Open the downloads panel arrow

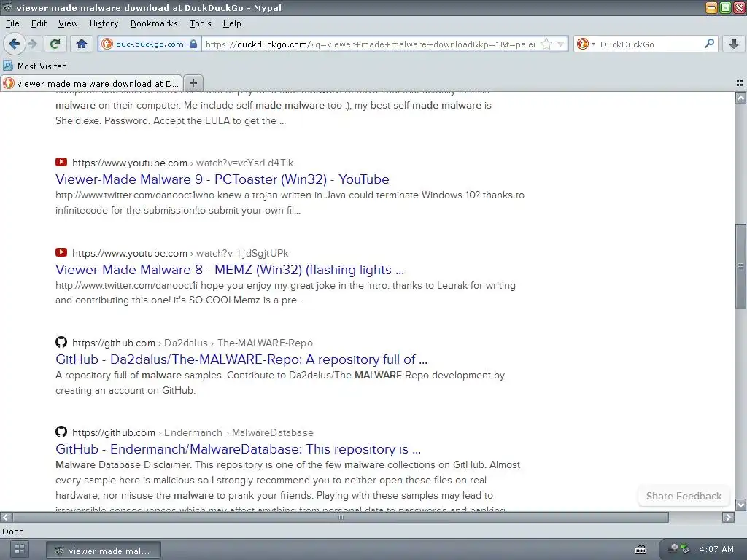pyautogui.click(x=734, y=44)
